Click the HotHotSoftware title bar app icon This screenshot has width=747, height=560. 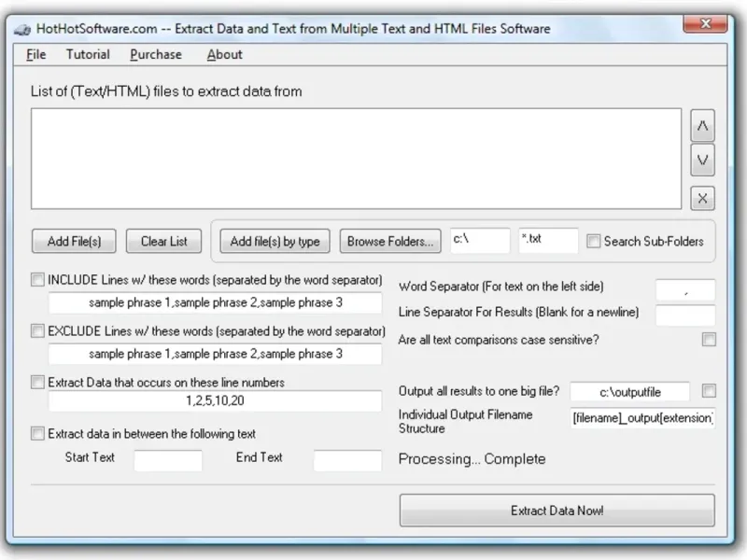pyautogui.click(x=21, y=30)
